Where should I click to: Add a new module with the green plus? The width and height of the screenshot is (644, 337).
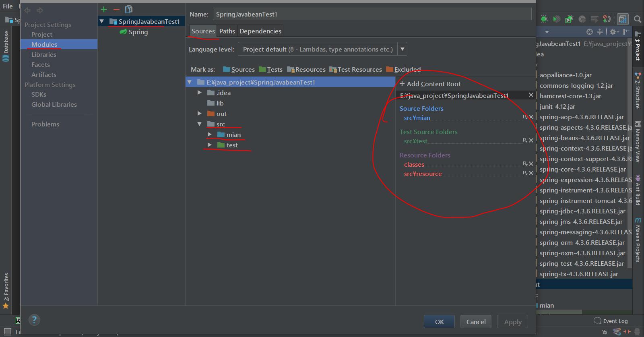104,9
